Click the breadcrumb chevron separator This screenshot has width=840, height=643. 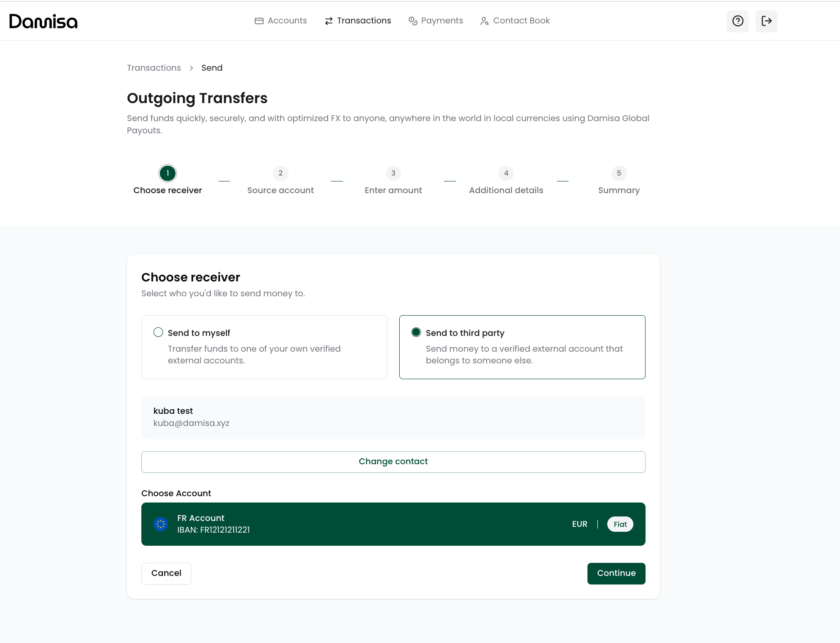(191, 68)
